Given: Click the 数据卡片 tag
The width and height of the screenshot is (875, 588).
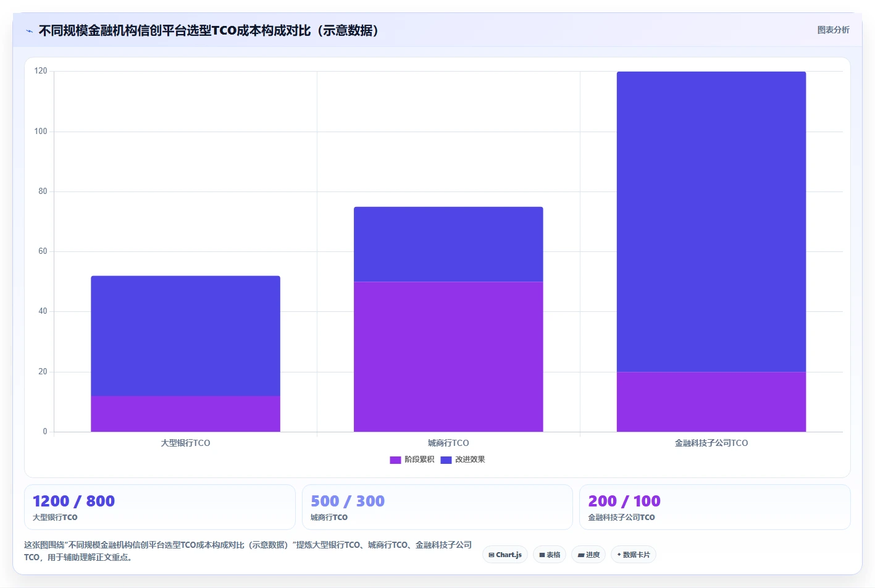Looking at the screenshot, I should [633, 555].
